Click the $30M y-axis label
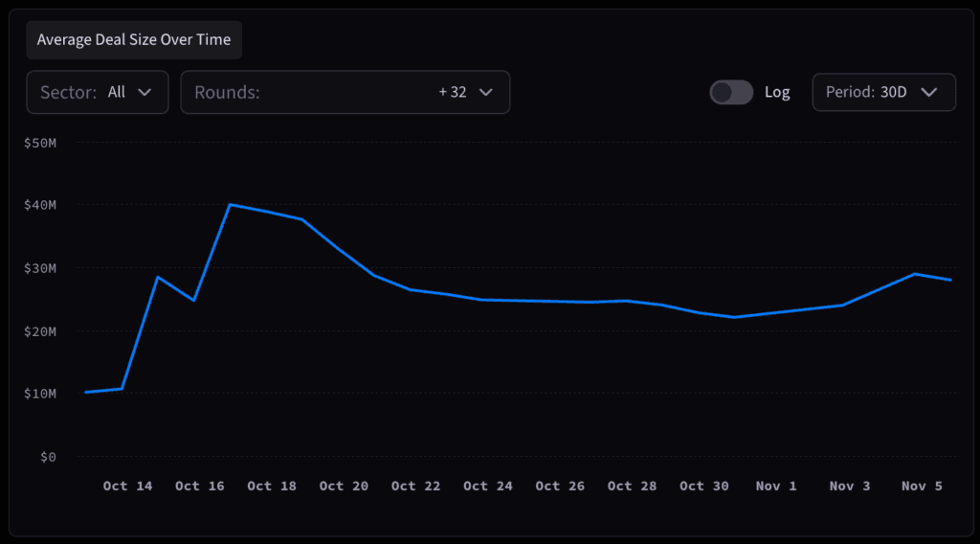The image size is (980, 544). pyautogui.click(x=40, y=268)
